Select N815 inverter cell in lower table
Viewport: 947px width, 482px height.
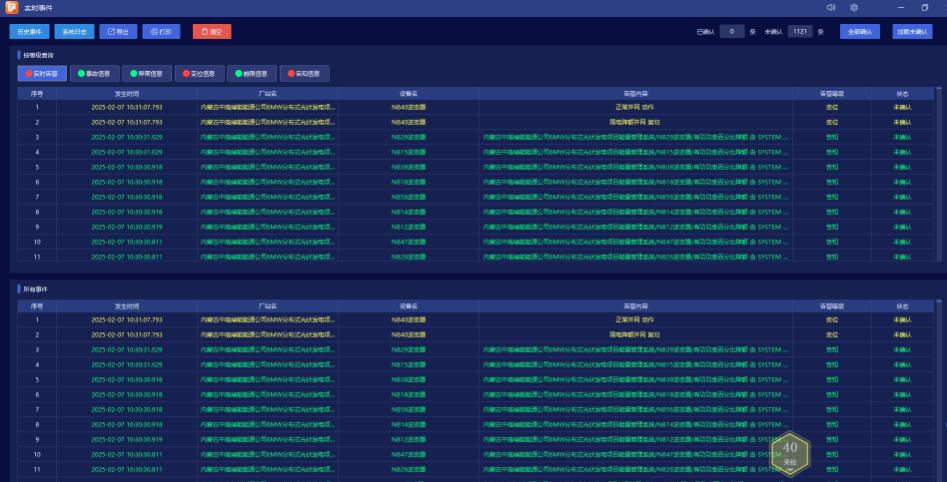pos(409,365)
